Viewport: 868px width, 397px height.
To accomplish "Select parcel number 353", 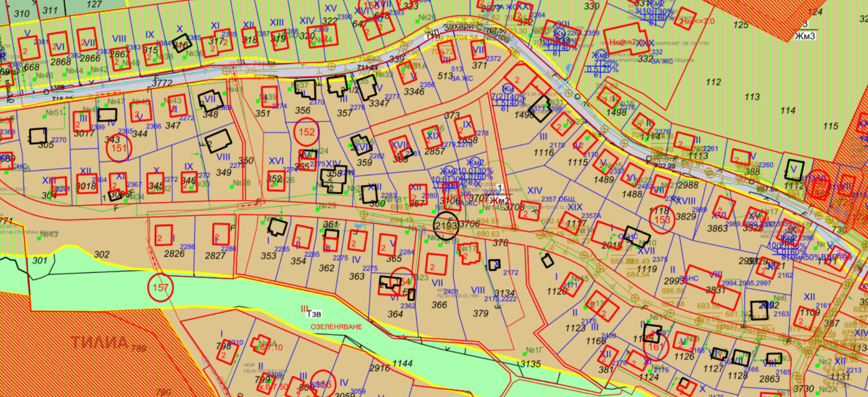I will 269,255.
